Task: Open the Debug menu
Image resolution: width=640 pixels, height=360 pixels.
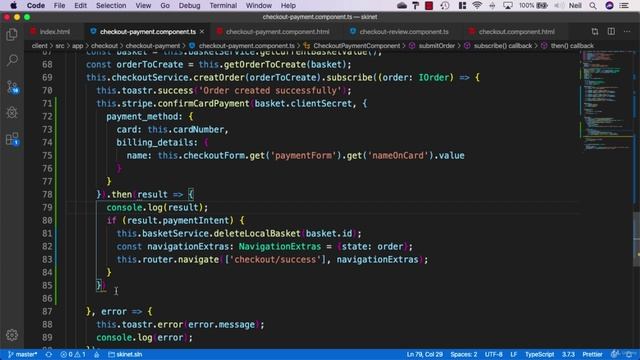Action: click(x=189, y=6)
